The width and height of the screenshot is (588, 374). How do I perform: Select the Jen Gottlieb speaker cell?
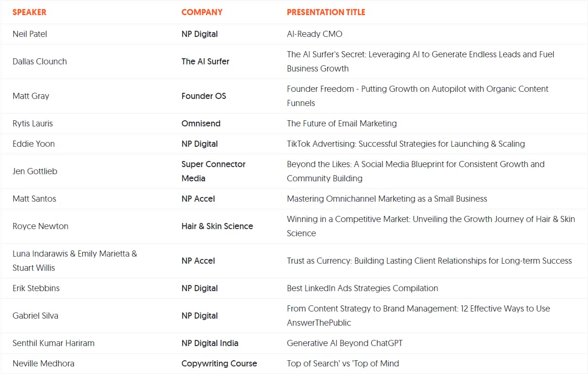(x=35, y=171)
